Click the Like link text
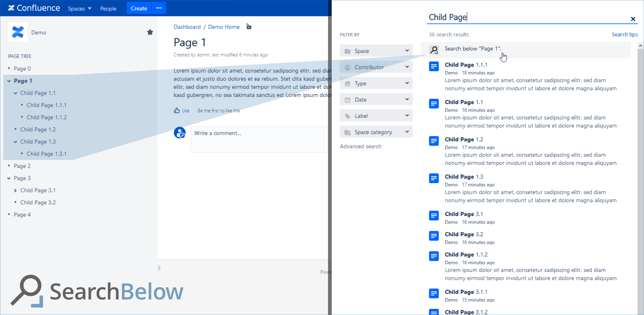The height and width of the screenshot is (315, 644). pyautogui.click(x=186, y=111)
